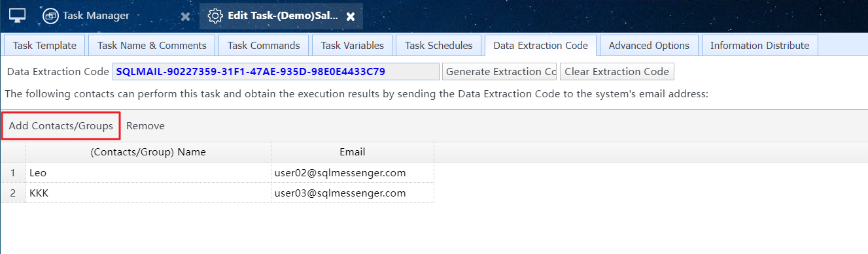Close the Edit Task tab
This screenshot has width=868, height=254.
(351, 16)
